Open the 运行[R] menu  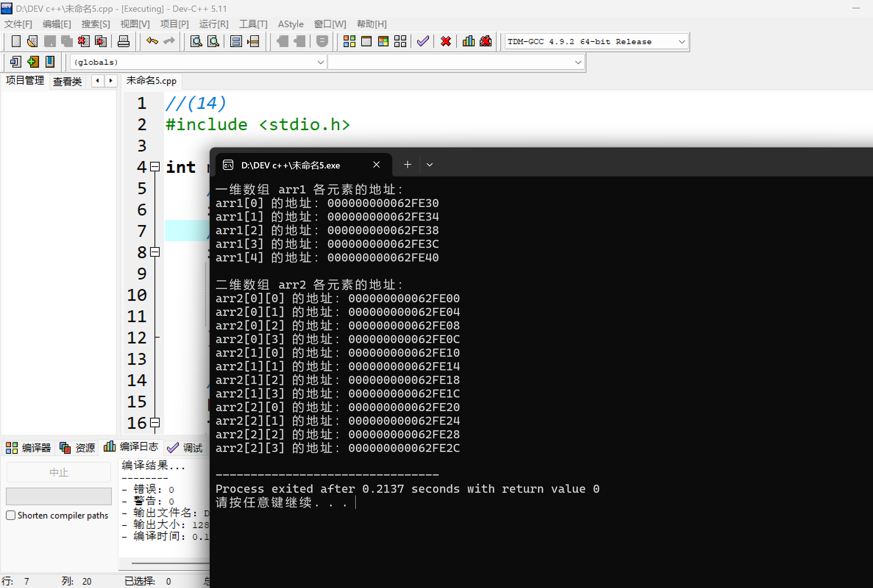(x=213, y=24)
